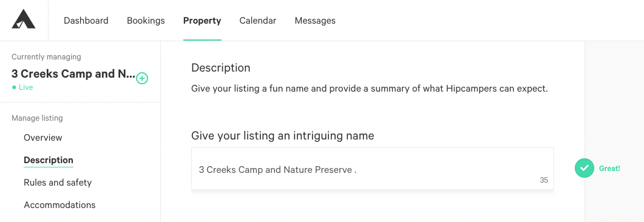Click the green plus add-property icon

coord(141,78)
